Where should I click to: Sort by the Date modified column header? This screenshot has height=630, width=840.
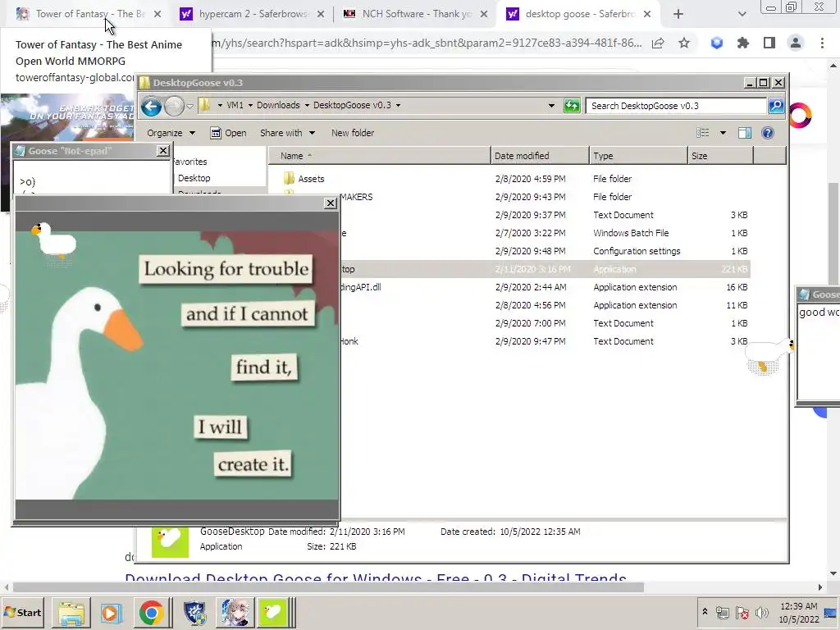(540, 156)
